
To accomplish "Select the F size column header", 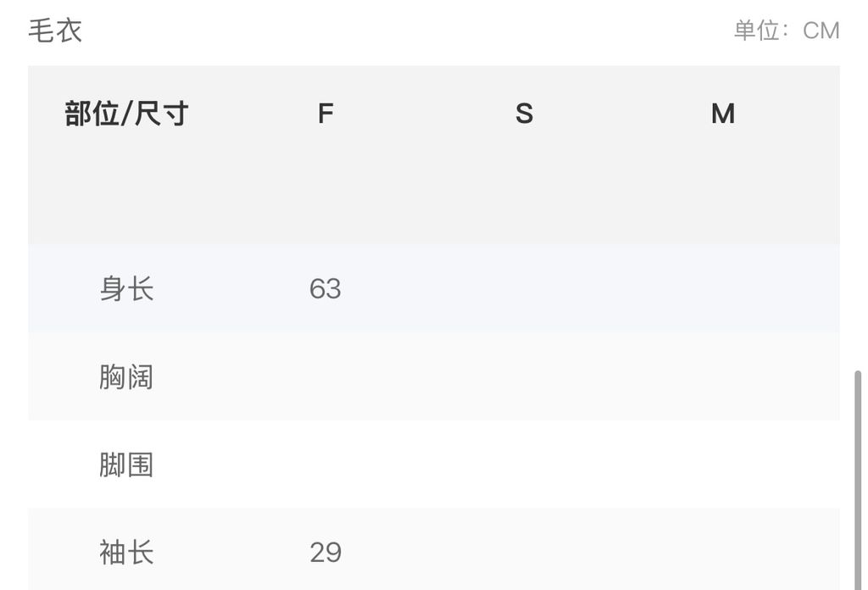I will coord(325,113).
